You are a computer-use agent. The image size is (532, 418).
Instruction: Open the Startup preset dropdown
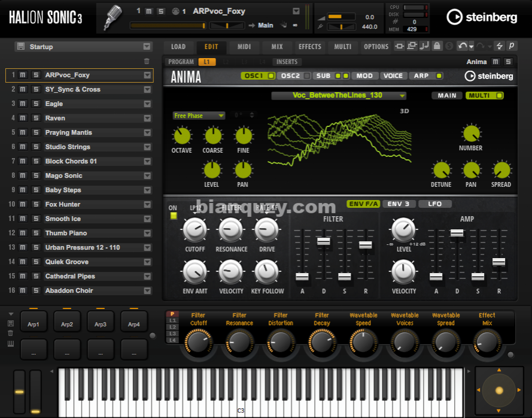point(147,47)
